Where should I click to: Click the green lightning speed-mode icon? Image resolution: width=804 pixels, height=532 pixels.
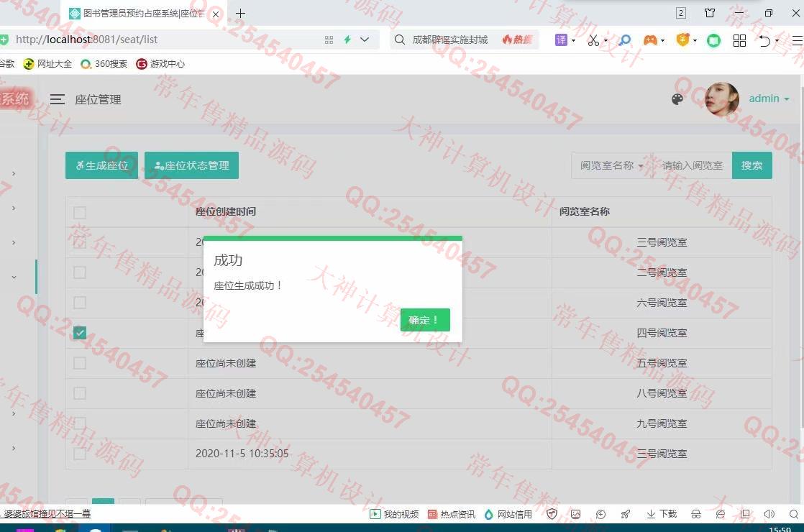(347, 40)
